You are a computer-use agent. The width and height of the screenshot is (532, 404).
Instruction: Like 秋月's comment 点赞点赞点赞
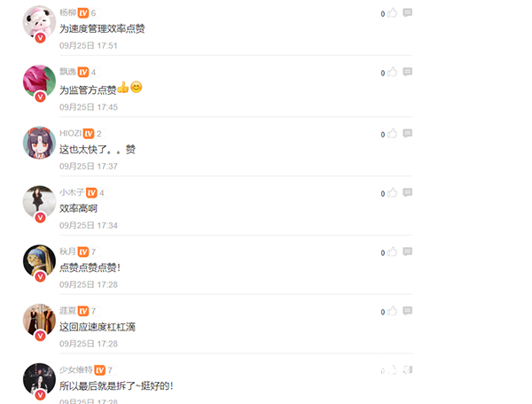pyautogui.click(x=392, y=252)
